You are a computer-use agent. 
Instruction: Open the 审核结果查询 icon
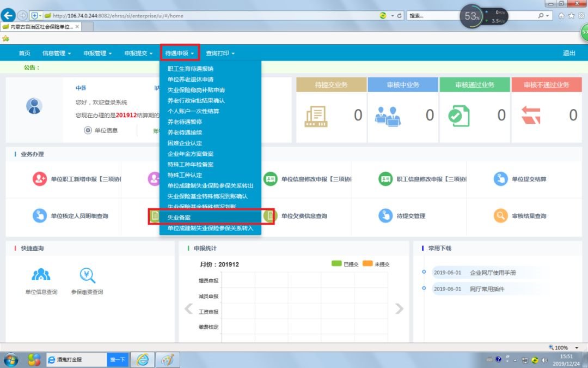[x=500, y=216]
